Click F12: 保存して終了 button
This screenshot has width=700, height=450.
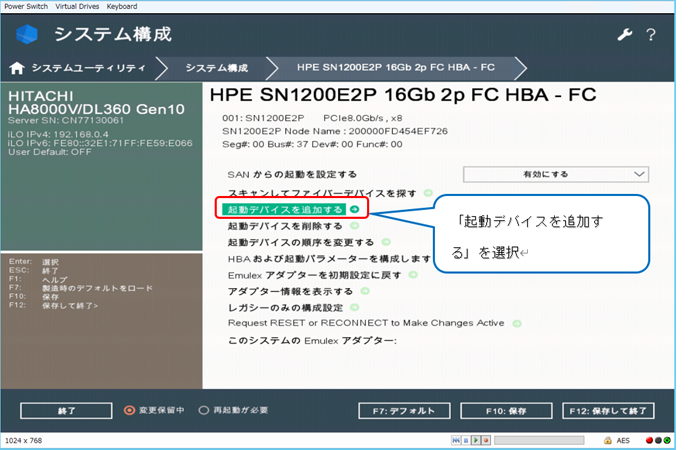(608, 411)
